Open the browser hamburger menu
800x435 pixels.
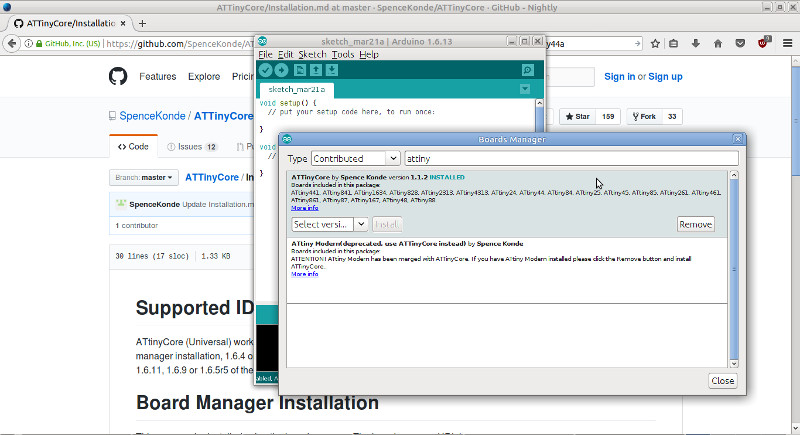click(x=787, y=44)
